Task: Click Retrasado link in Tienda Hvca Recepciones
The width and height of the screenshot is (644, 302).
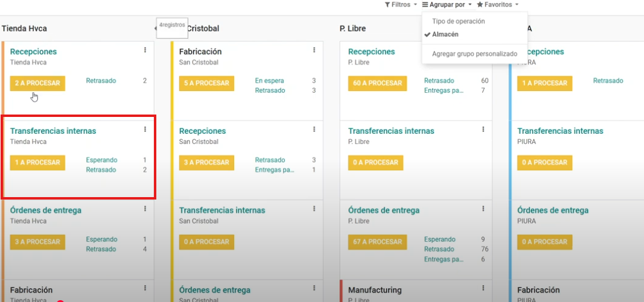Action: click(101, 81)
